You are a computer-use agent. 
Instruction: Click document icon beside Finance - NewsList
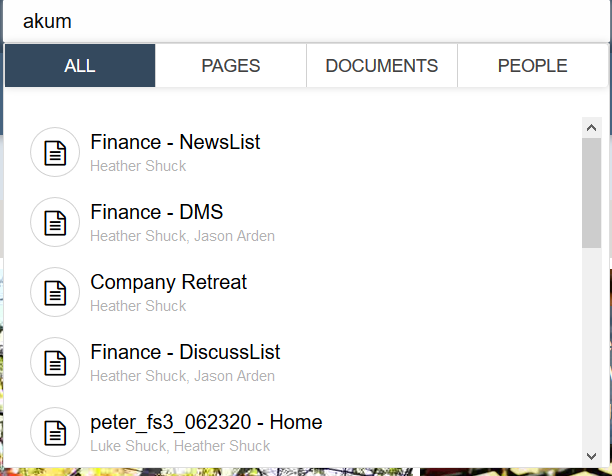(x=55, y=152)
